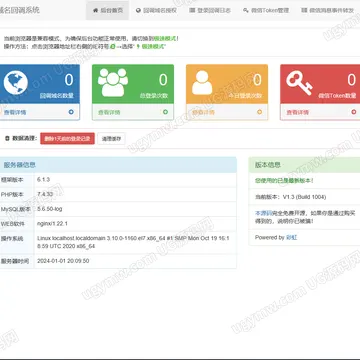Select the MySQL value 5.6.50-log
The height and width of the screenshot is (360, 360).
click(x=50, y=209)
